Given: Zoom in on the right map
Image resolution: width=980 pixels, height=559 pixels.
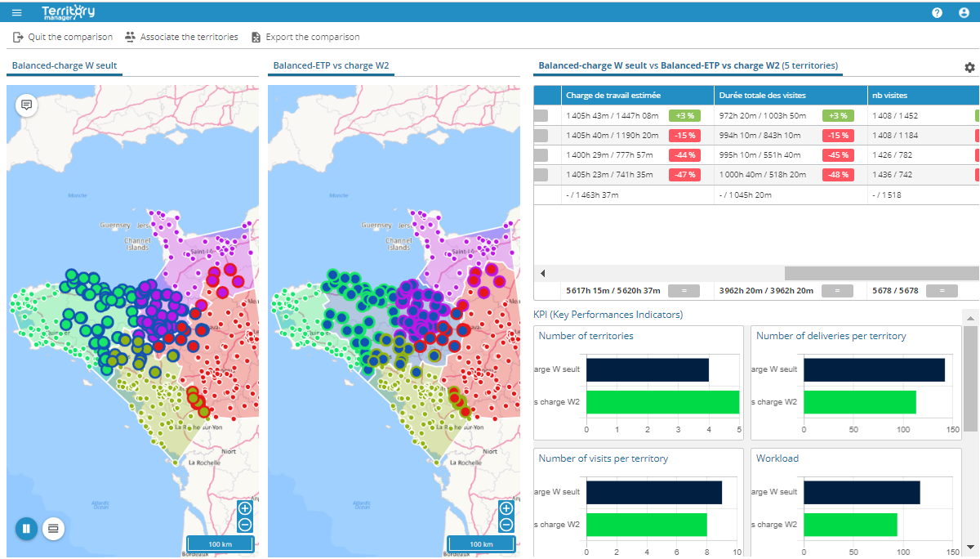Looking at the screenshot, I should point(506,508).
